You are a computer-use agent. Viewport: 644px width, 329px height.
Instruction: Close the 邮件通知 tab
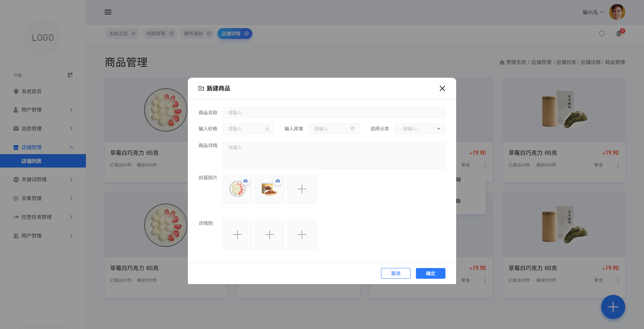[x=209, y=34]
